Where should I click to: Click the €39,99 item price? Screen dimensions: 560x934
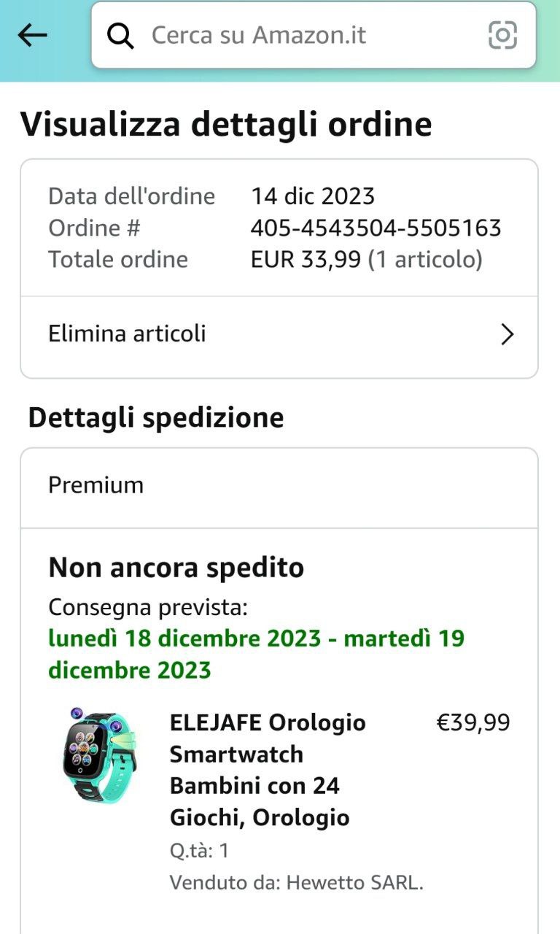point(473,722)
